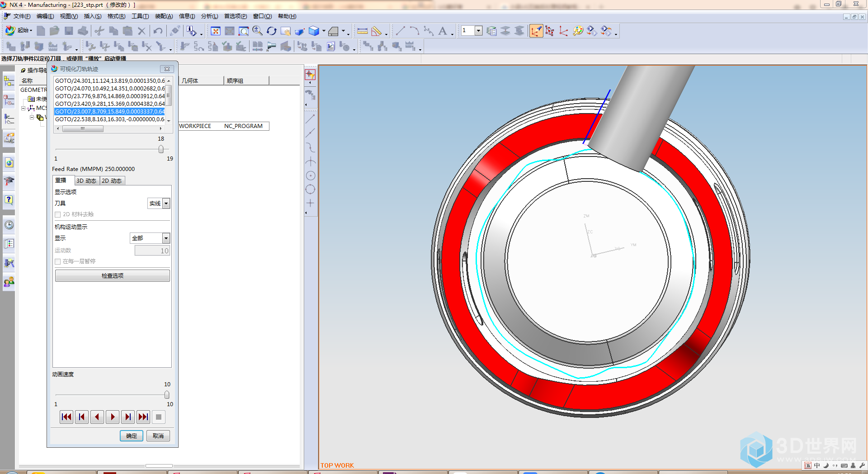Click the Undo arrow icon
Image resolution: width=868 pixels, height=474 pixels.
click(x=158, y=31)
